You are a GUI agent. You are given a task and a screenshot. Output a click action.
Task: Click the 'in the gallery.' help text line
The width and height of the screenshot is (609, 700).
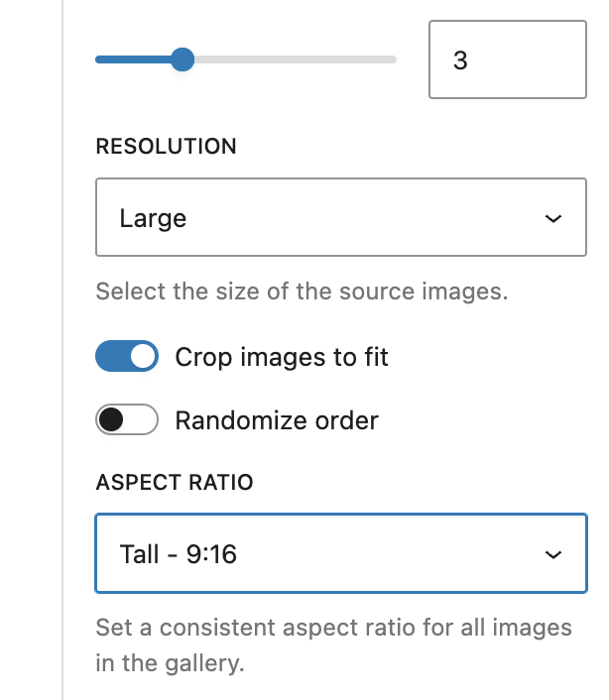pos(170,663)
